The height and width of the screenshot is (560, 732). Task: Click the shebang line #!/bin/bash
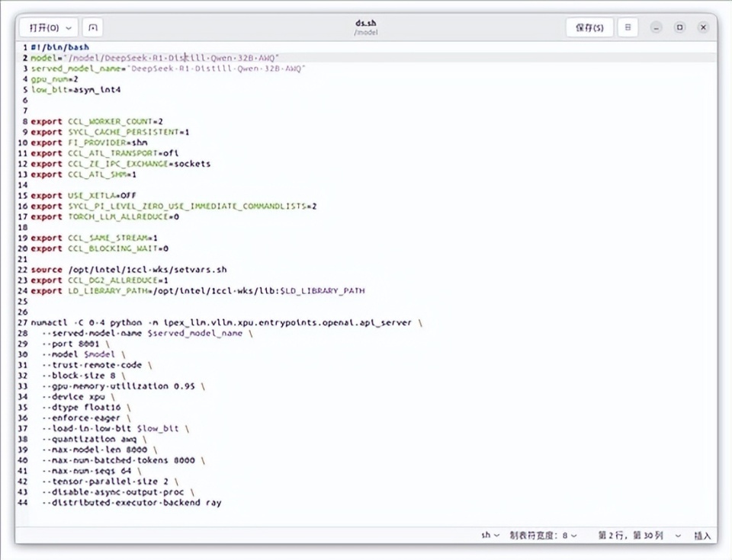tap(59, 47)
